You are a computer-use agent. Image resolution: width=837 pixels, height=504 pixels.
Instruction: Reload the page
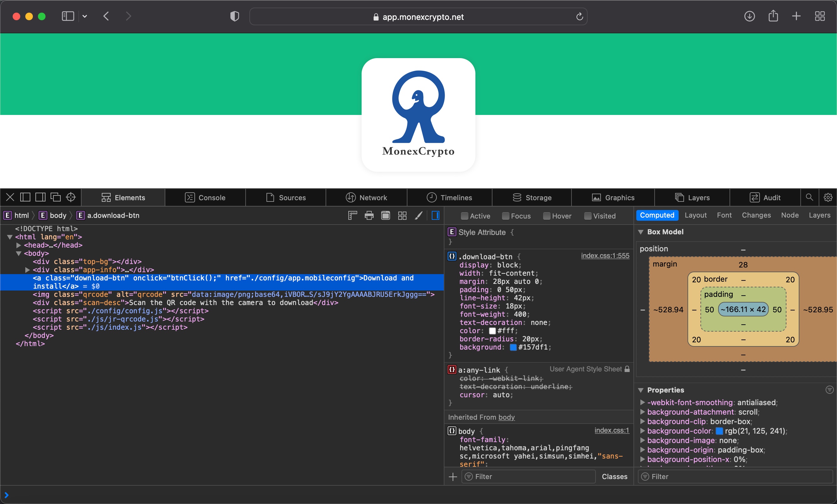(579, 16)
